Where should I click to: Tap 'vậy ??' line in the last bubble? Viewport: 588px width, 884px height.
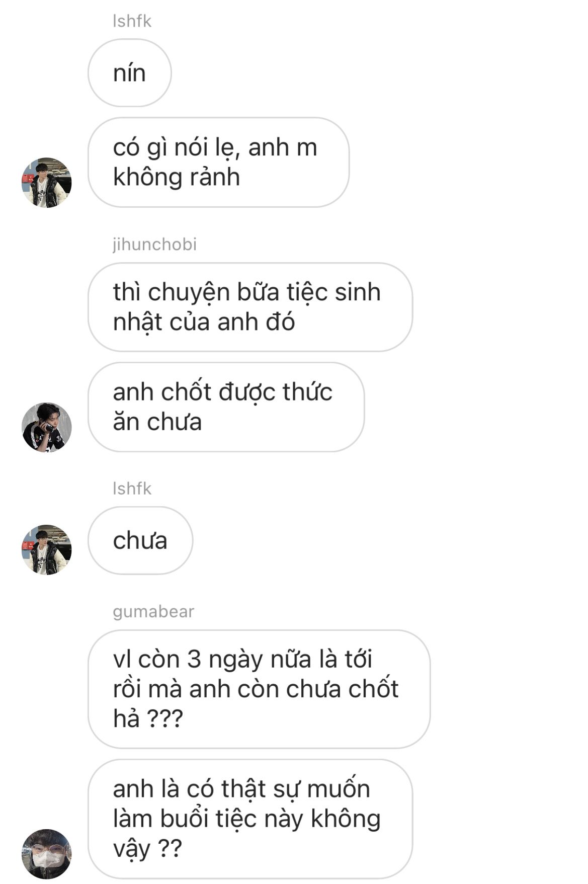[147, 849]
